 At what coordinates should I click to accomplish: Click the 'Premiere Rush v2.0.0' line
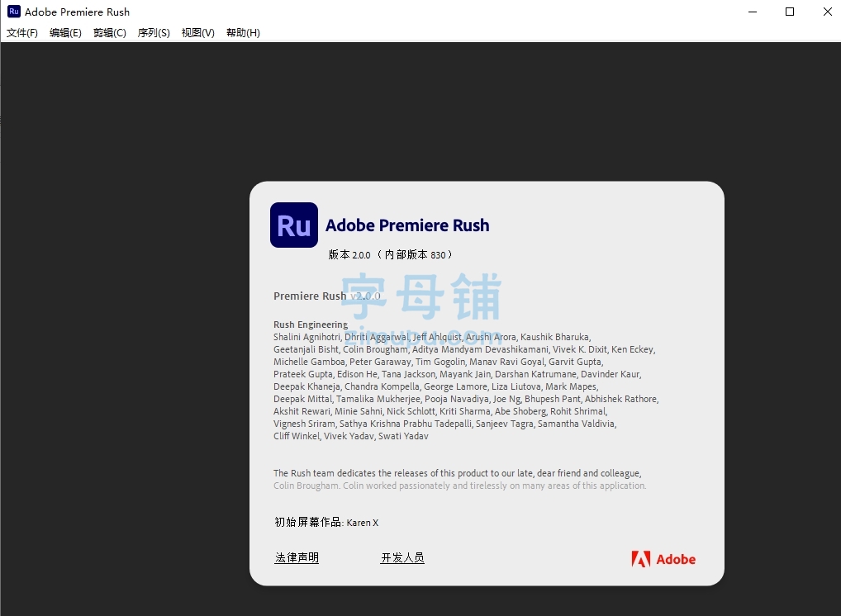click(326, 296)
